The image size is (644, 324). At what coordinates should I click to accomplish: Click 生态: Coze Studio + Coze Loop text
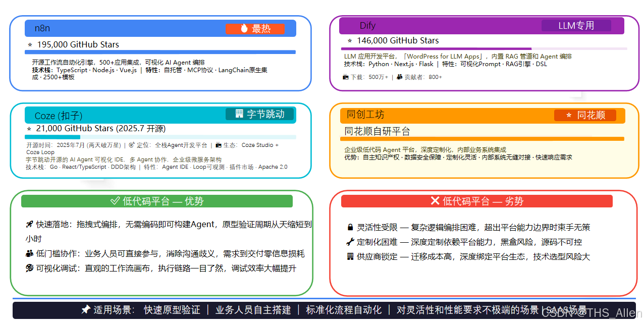point(152,148)
